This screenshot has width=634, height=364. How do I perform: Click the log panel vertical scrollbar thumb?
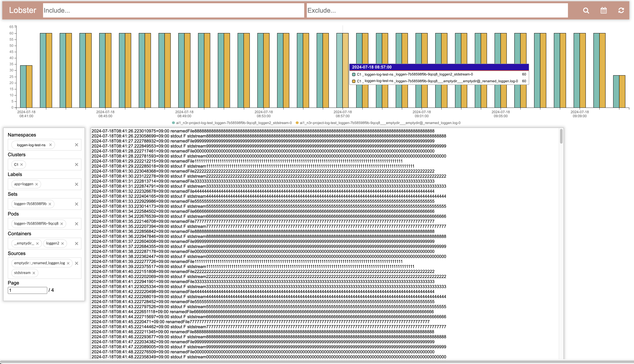coord(561,136)
